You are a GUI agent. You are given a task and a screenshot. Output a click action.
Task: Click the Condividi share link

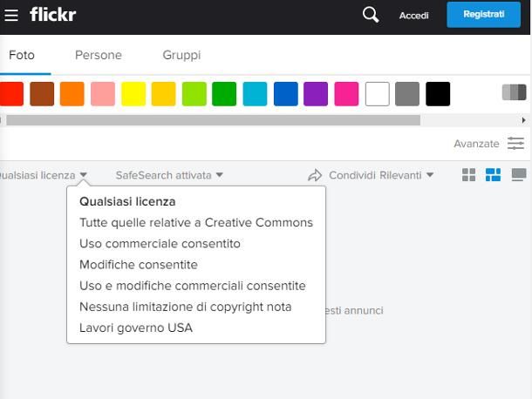click(351, 175)
